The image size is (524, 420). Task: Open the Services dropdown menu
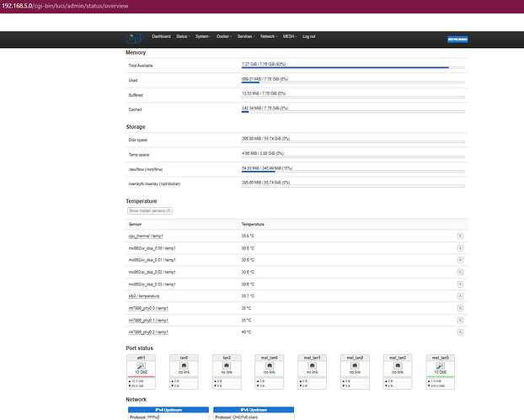(246, 36)
